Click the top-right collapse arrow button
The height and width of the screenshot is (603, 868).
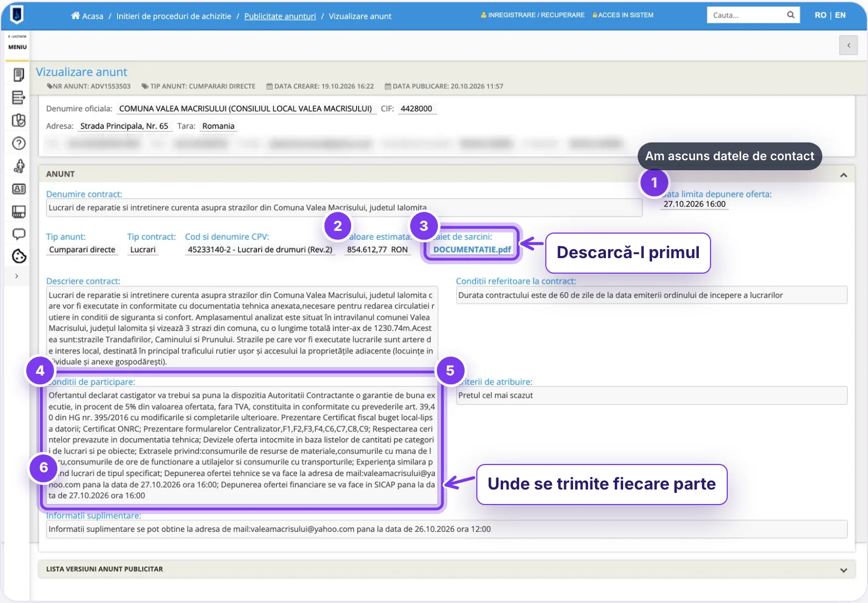coord(849,46)
